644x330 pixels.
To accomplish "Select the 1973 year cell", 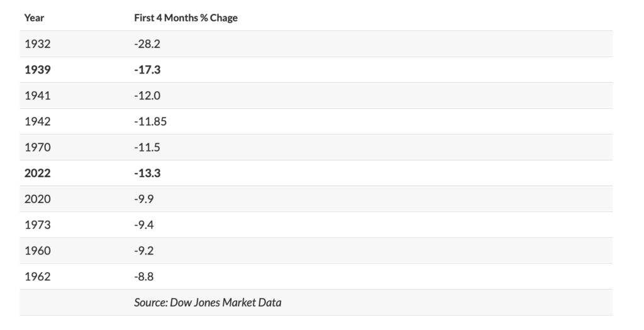I will coord(37,224).
